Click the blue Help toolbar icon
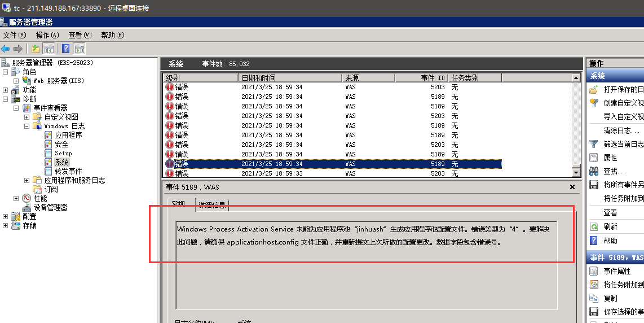644x323 pixels. (x=65, y=49)
